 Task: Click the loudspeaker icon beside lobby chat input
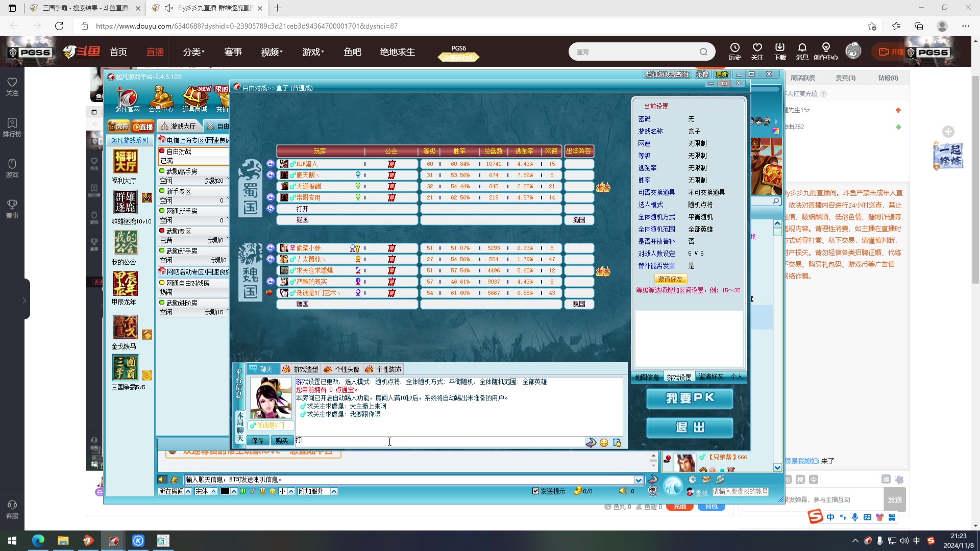click(162, 480)
